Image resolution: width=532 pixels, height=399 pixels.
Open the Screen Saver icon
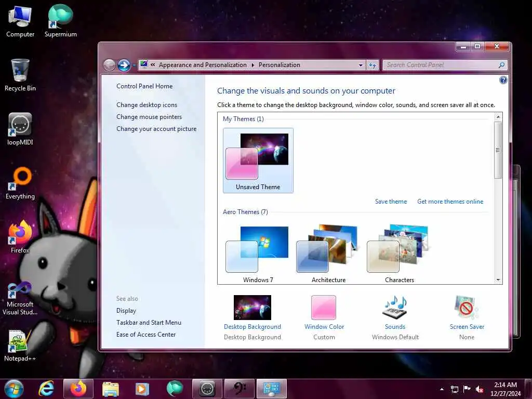point(467,308)
